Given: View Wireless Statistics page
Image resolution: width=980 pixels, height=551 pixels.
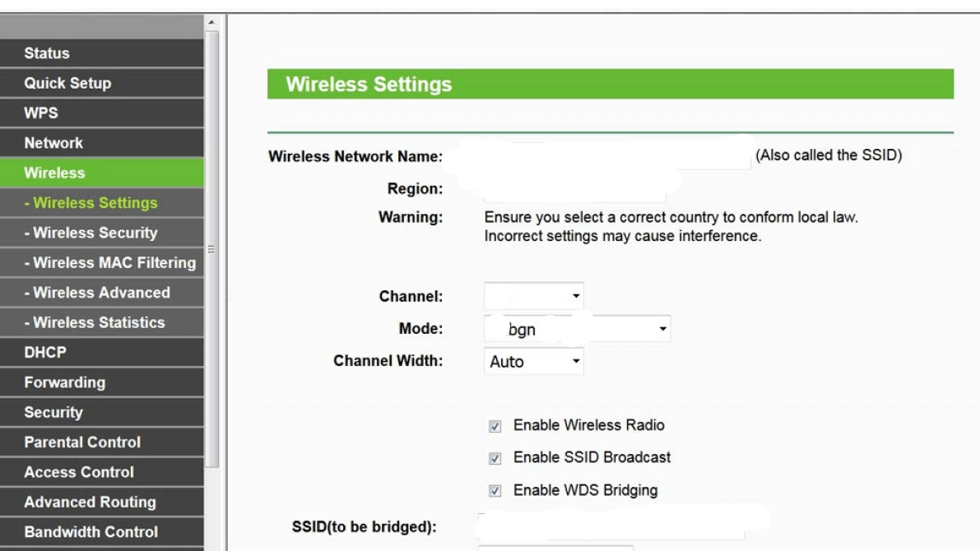Looking at the screenshot, I should [102, 323].
